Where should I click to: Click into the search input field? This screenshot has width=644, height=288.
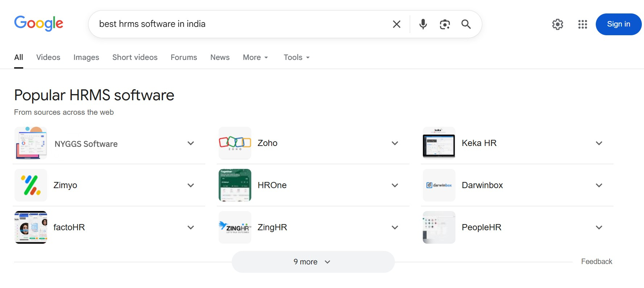pyautogui.click(x=239, y=24)
